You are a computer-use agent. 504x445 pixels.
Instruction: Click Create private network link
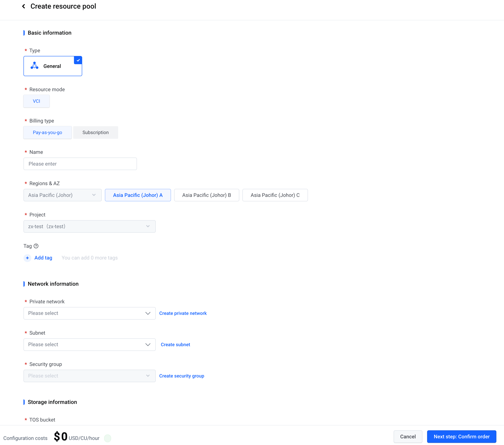[183, 313]
